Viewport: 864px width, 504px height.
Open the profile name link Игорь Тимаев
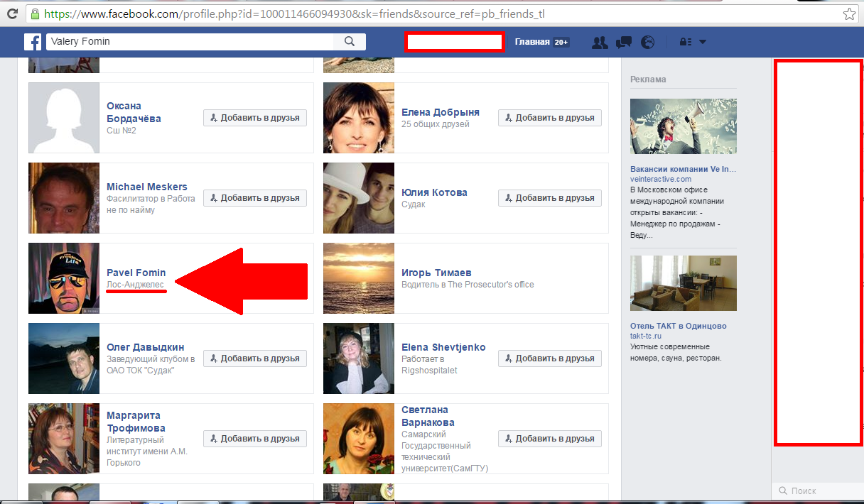coord(436,273)
